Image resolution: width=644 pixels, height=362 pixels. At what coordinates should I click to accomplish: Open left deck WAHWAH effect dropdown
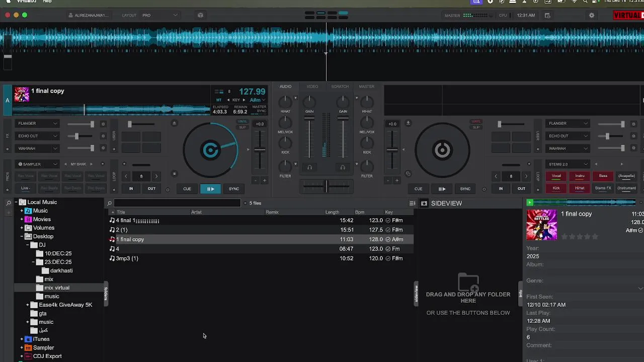tap(38, 148)
